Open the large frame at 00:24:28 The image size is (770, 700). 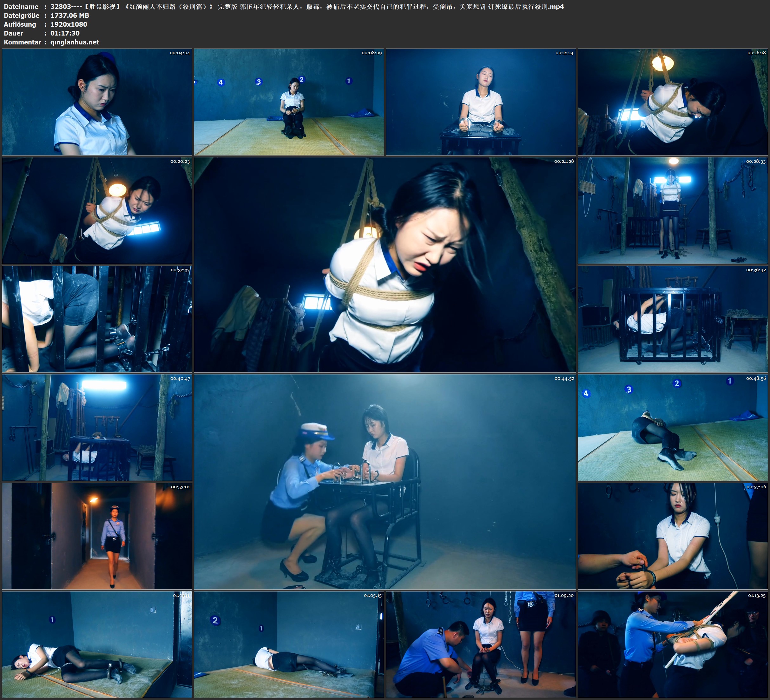point(385,264)
